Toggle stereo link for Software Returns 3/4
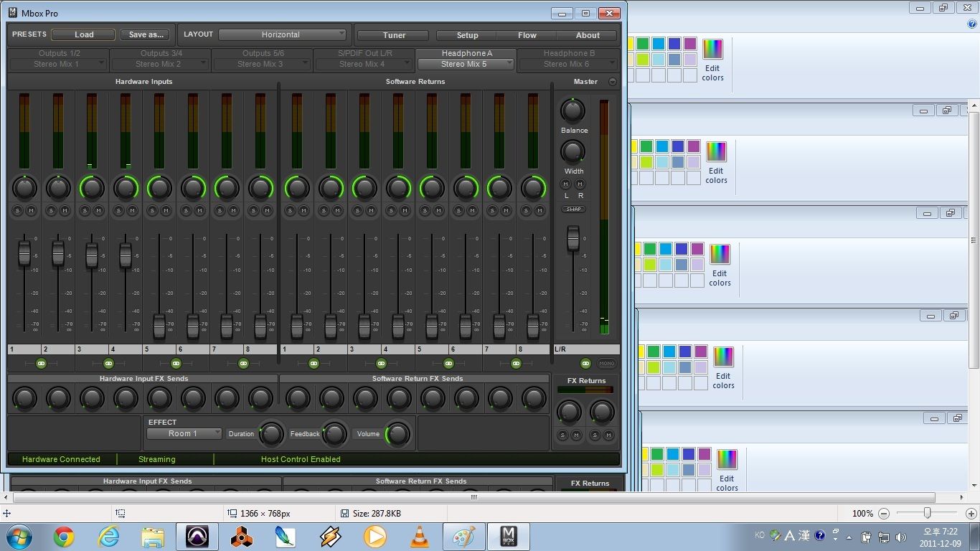This screenshot has width=980, height=551. pos(381,364)
